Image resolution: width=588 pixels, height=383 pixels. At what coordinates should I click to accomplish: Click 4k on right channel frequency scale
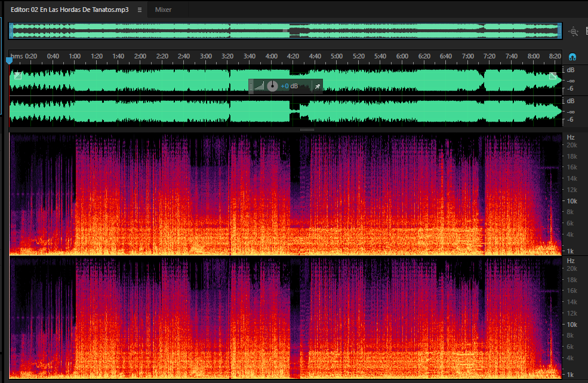coord(570,359)
